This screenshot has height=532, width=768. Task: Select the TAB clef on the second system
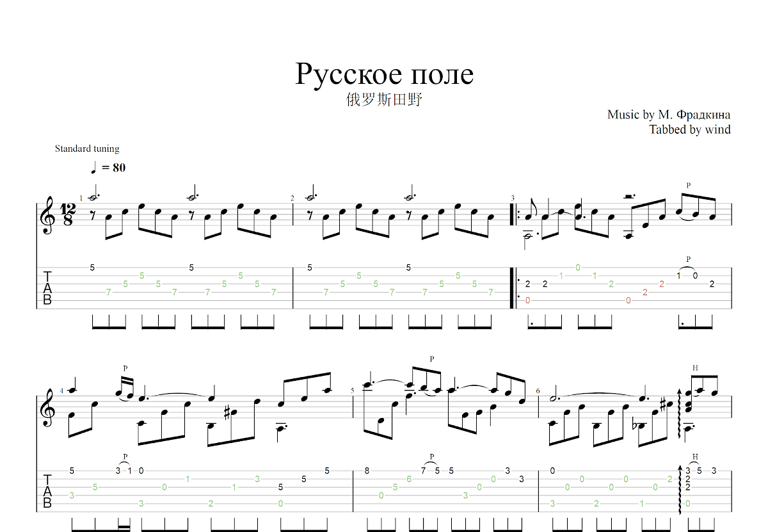point(47,492)
